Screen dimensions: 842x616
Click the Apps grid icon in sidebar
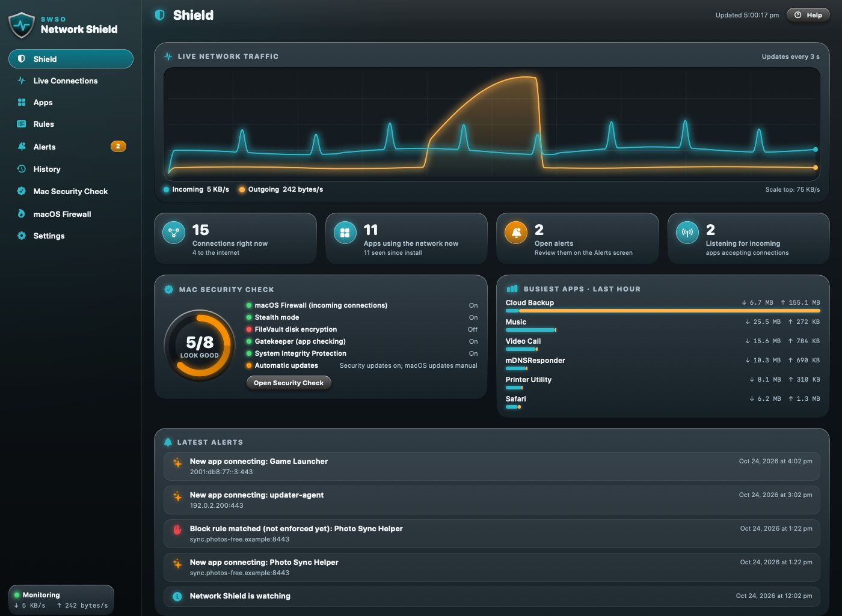22,102
